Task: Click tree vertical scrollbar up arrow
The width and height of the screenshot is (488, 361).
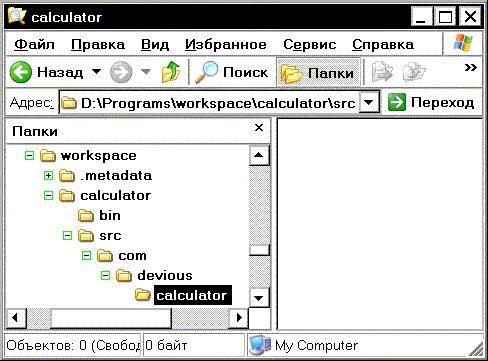Action: pos(259,155)
